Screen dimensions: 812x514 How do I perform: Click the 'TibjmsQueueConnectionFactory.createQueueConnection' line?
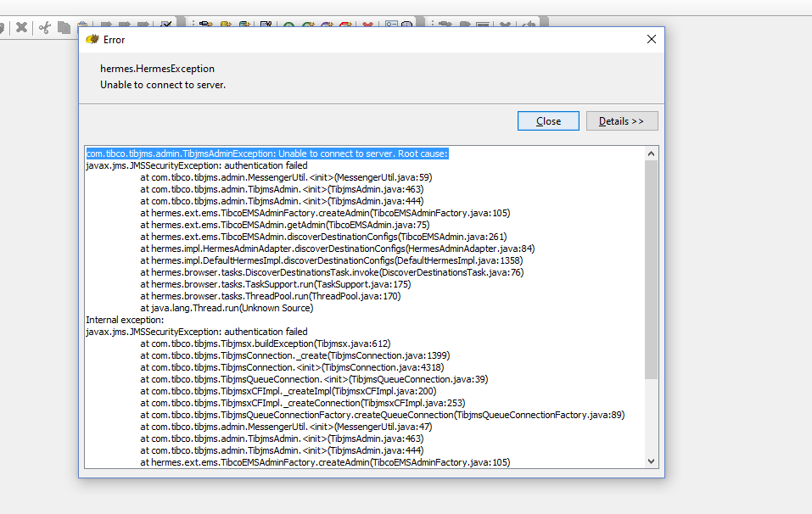click(382, 416)
